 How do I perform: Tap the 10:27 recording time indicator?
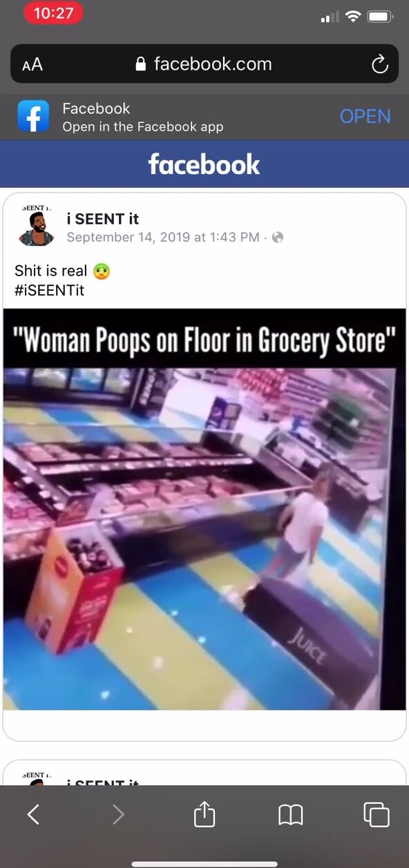click(53, 13)
